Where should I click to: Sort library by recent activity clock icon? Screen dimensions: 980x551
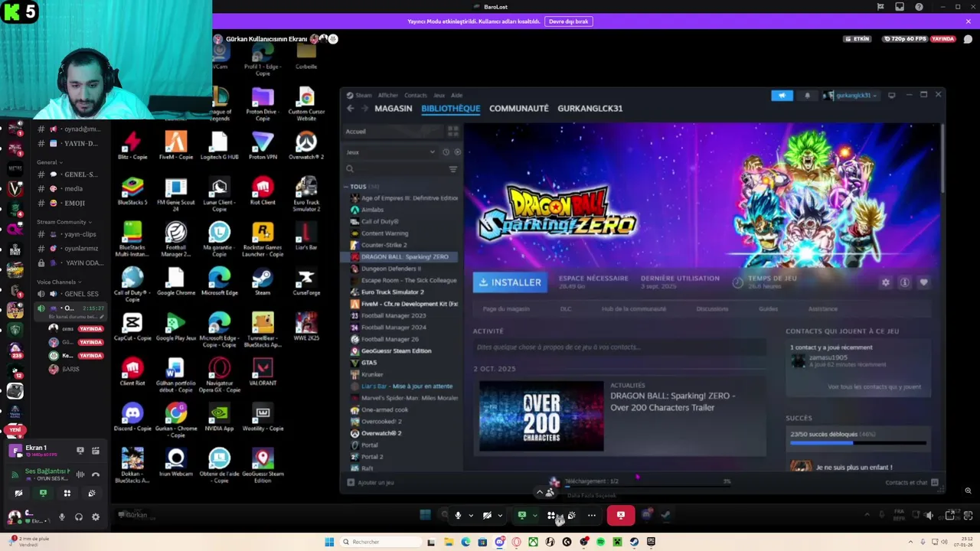click(x=446, y=152)
